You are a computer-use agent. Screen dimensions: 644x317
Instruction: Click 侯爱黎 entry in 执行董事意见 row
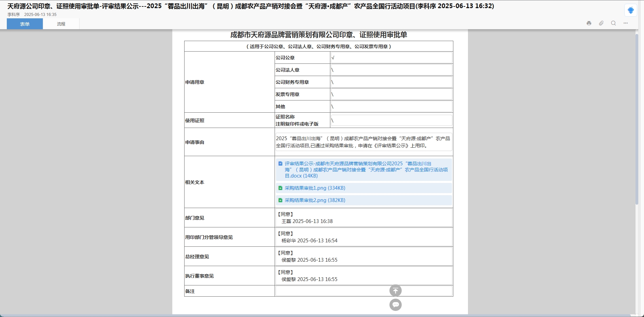(310, 279)
